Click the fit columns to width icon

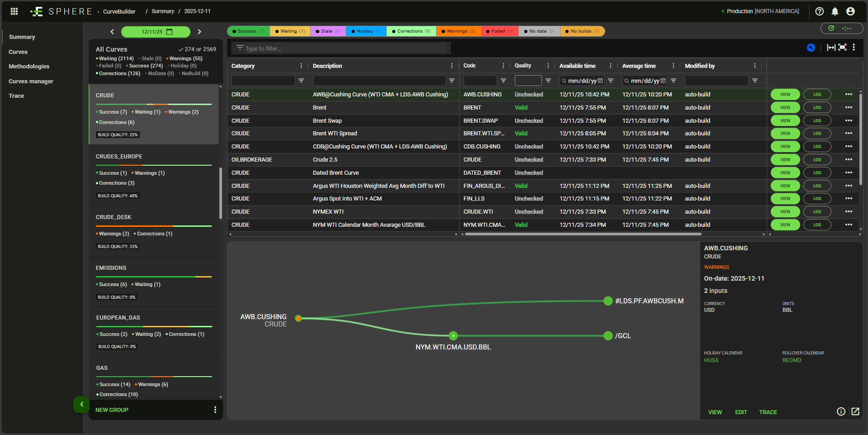pyautogui.click(x=831, y=48)
